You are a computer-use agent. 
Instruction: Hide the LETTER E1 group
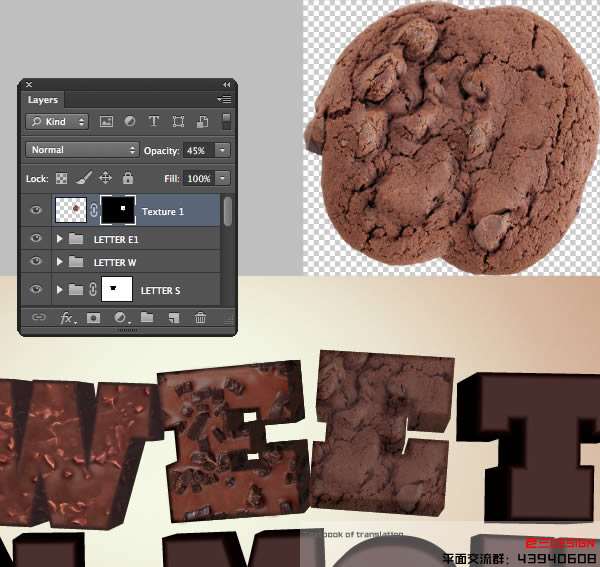pos(37,239)
